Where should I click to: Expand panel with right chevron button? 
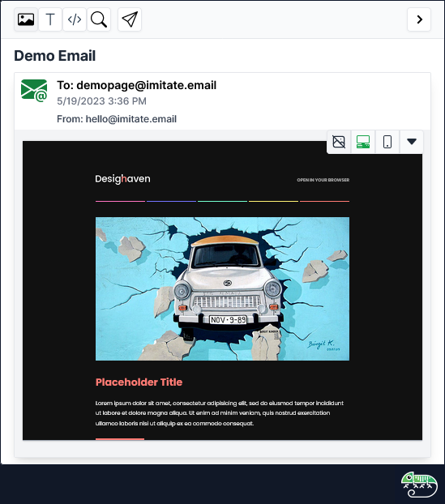click(x=419, y=19)
